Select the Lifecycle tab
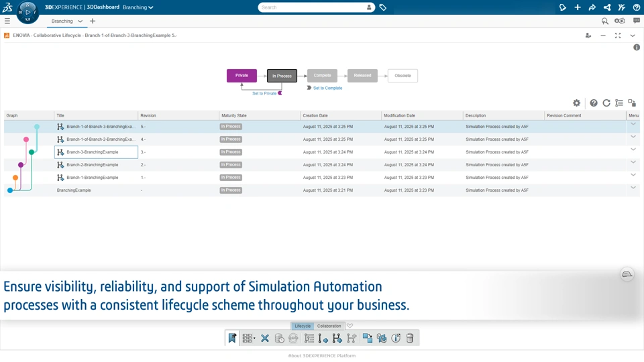The image size is (644, 362). click(303, 326)
